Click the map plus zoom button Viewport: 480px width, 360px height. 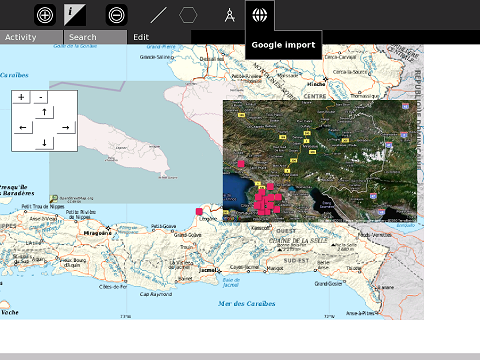[x=21, y=97]
